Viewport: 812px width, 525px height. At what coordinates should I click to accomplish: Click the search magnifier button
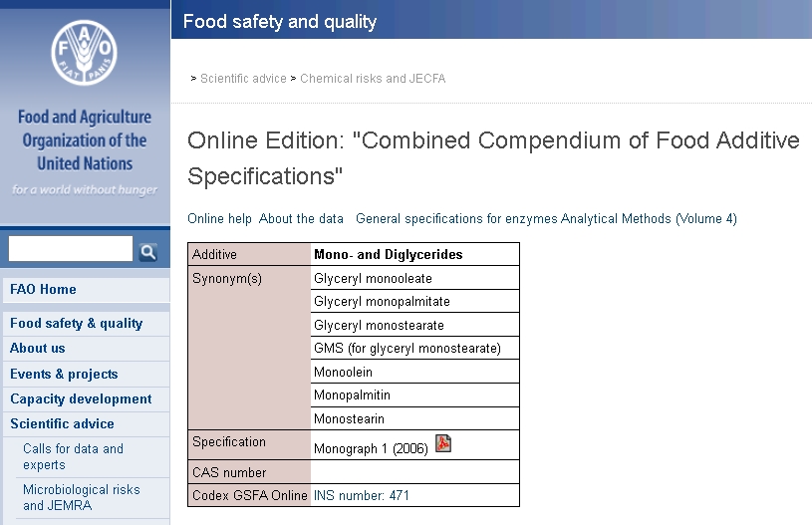pyautogui.click(x=148, y=252)
